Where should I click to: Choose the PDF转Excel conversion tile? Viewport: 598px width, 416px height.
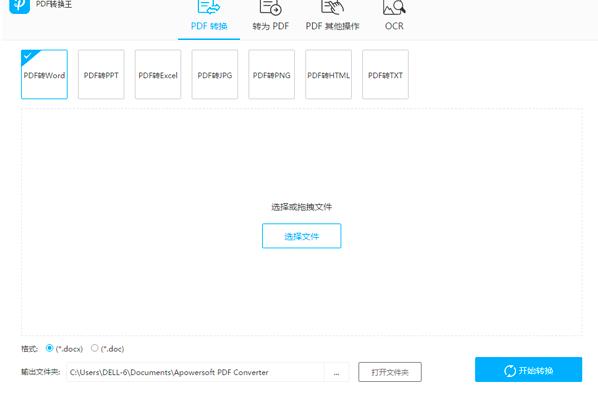[158, 74]
